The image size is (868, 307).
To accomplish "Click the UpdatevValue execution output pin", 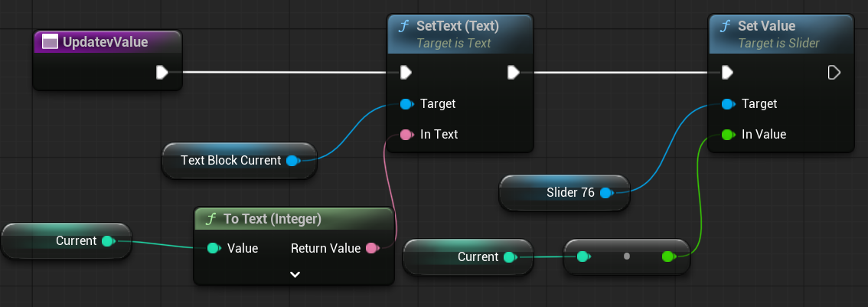I will (162, 73).
